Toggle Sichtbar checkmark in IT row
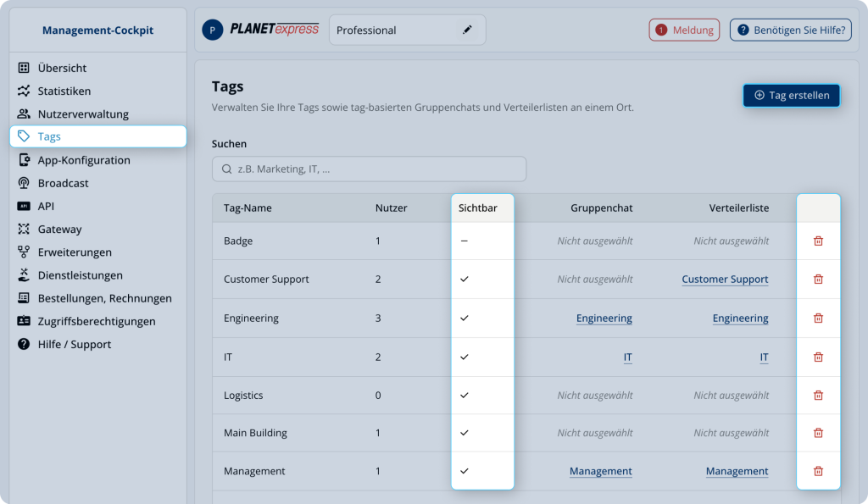This screenshot has height=504, width=868. 465,357
